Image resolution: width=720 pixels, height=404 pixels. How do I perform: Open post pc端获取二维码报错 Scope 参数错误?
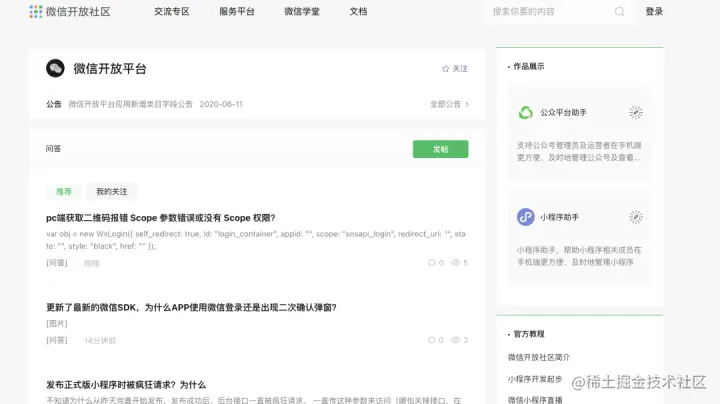(161, 218)
